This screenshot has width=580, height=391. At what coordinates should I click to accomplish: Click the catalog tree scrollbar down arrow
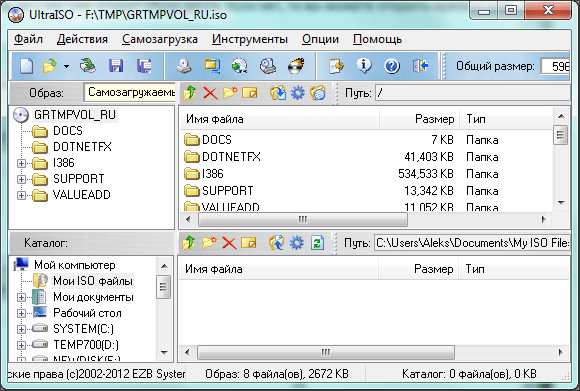[x=164, y=353]
